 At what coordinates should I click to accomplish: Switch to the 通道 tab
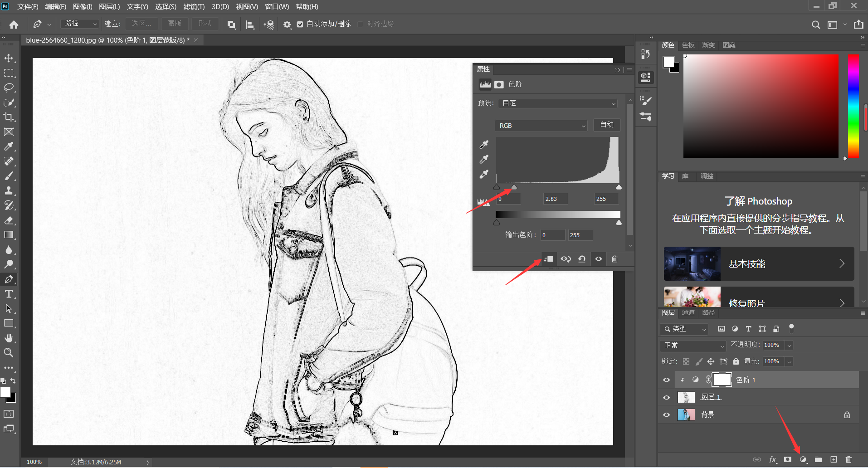pos(688,312)
